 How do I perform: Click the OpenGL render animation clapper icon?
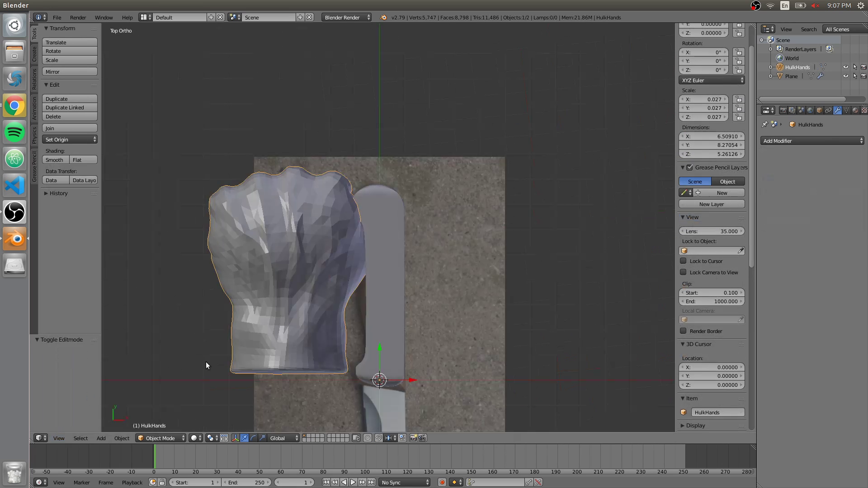tap(422, 438)
